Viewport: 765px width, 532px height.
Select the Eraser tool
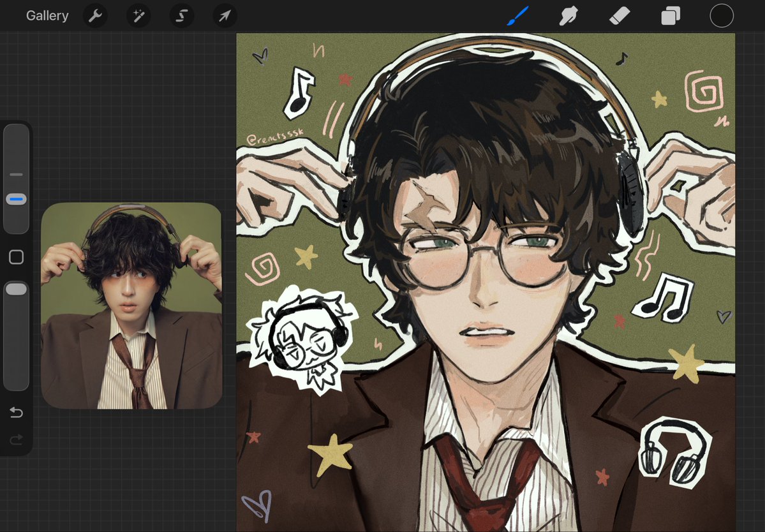point(620,15)
